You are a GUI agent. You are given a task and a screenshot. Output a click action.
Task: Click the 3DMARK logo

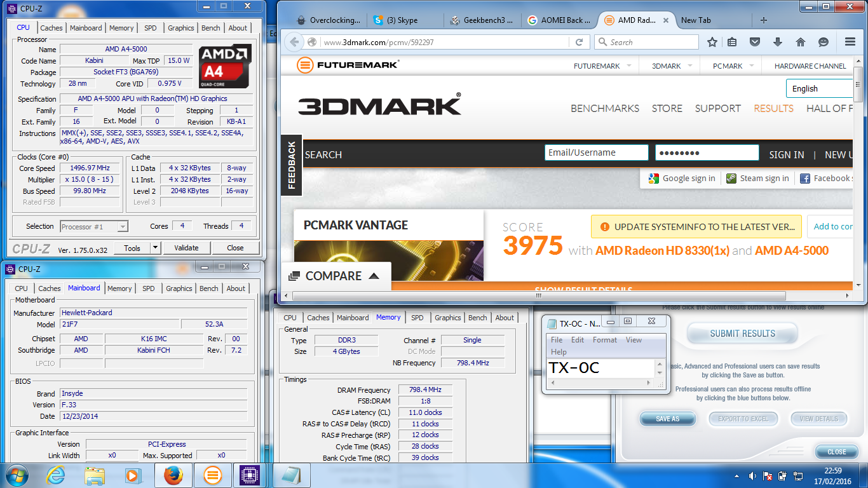[x=380, y=105]
